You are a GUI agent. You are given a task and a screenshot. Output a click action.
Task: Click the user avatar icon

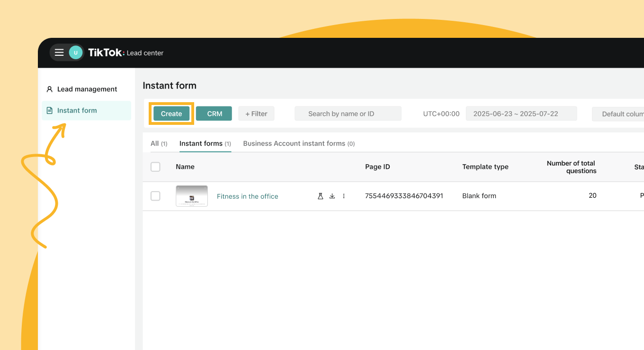point(75,52)
